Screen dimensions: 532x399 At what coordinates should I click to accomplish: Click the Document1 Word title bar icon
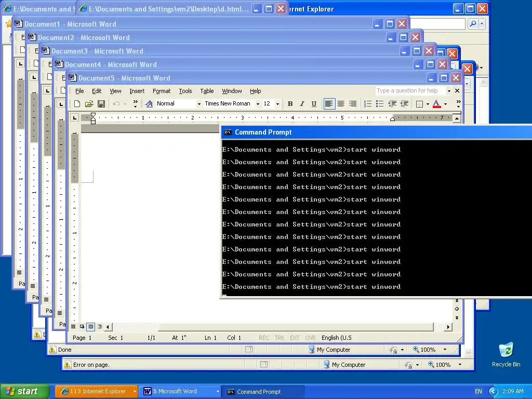[18, 24]
